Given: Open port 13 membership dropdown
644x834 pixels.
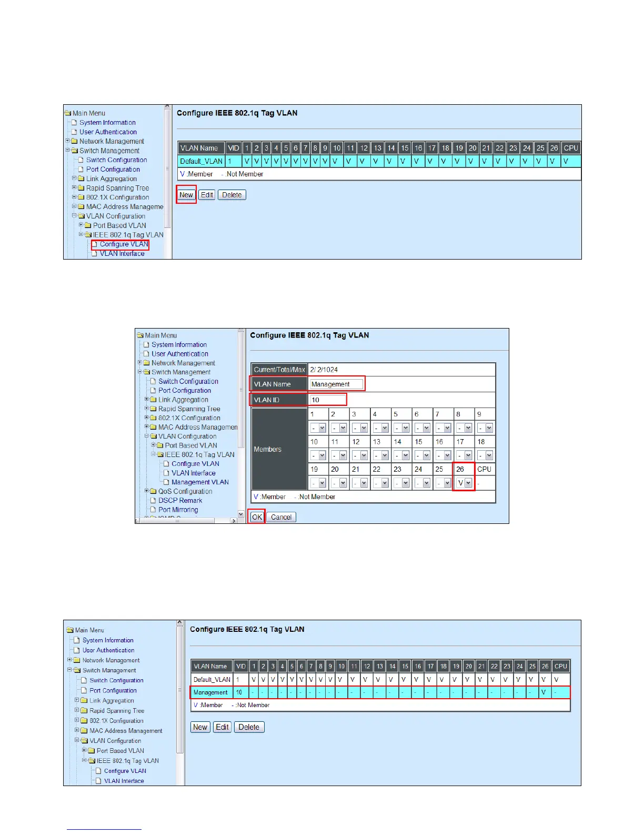Looking at the screenshot, I should coord(381,455).
